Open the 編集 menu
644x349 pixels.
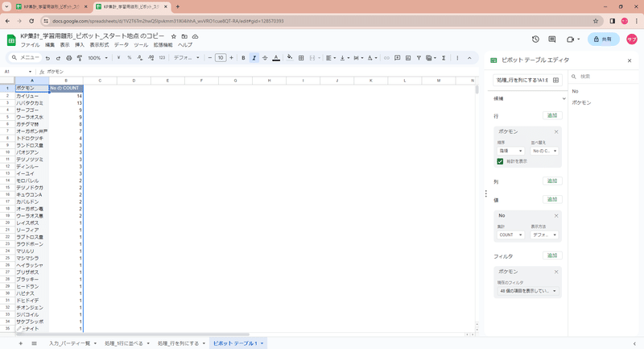(50, 45)
